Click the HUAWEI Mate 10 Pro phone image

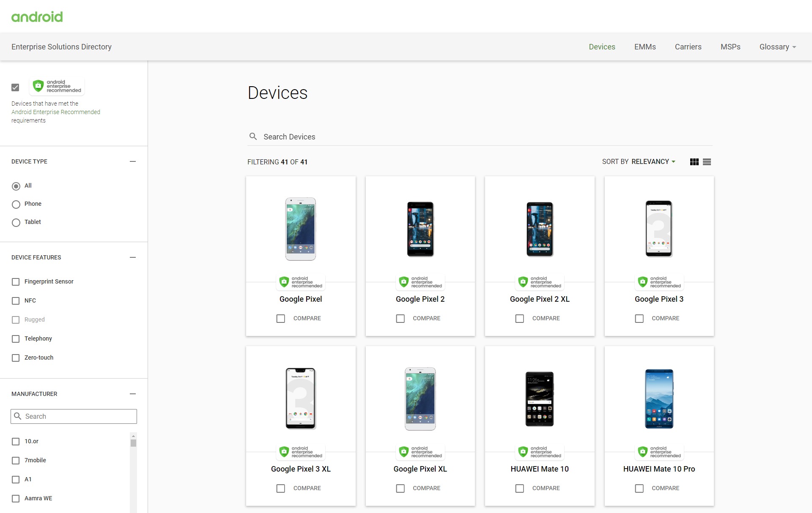659,398
